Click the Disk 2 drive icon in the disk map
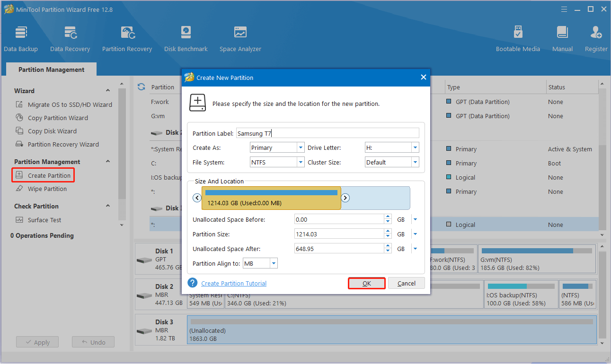Image resolution: width=611 pixels, height=364 pixels. tap(144, 296)
